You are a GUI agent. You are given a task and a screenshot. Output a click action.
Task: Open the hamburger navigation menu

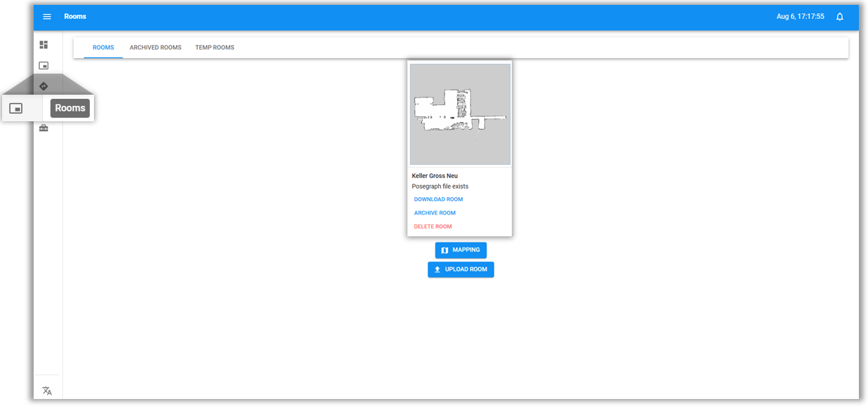click(x=47, y=17)
